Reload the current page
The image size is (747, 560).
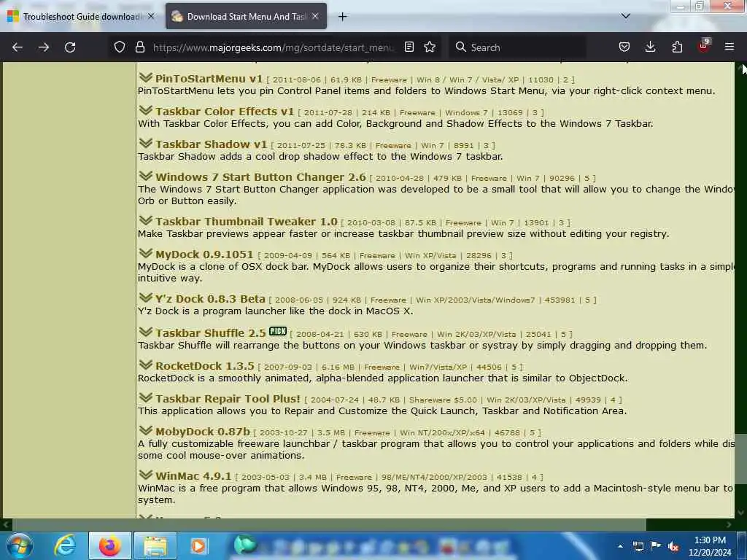pos(70,47)
